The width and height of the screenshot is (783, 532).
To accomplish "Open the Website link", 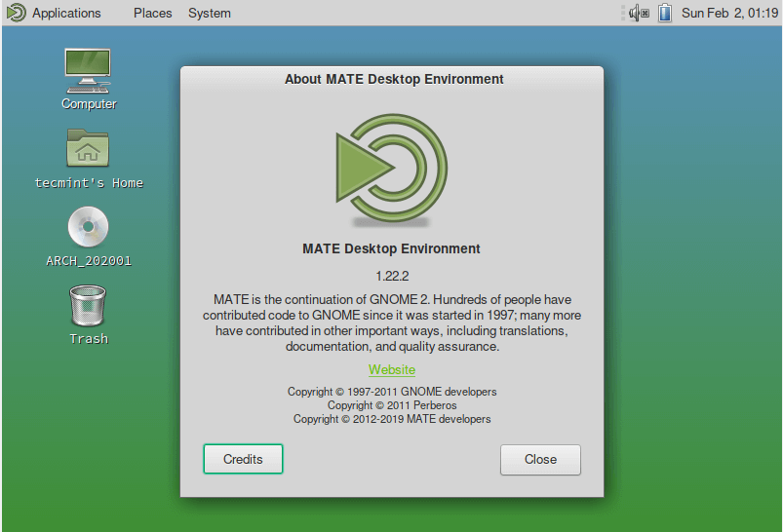I will point(392,370).
